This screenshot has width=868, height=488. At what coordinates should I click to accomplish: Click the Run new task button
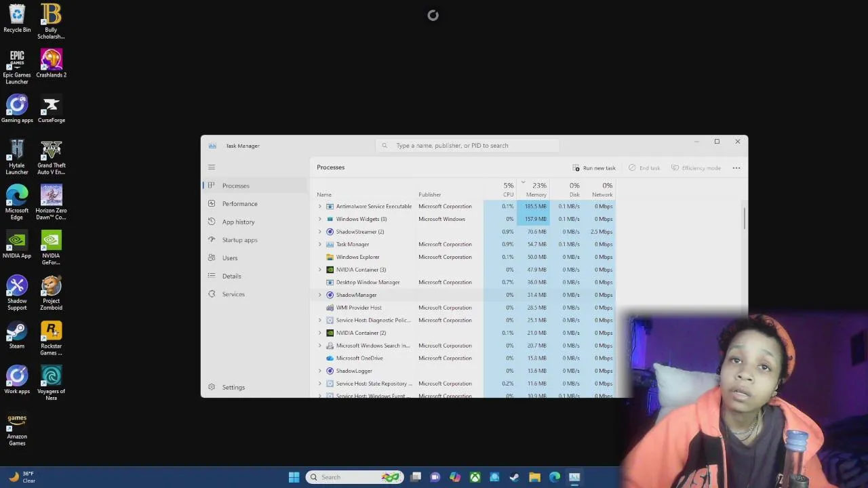coord(594,168)
